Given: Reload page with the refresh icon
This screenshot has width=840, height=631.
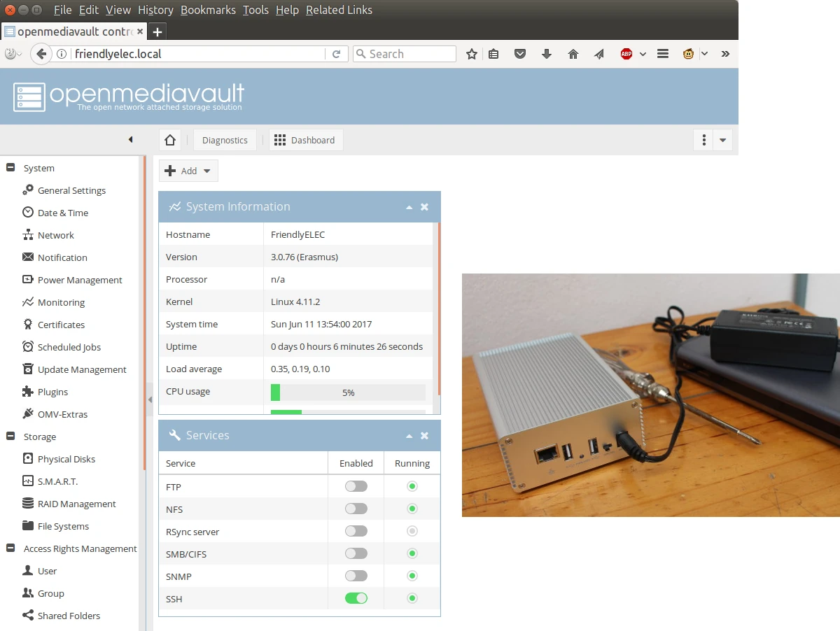Looking at the screenshot, I should 336,54.
